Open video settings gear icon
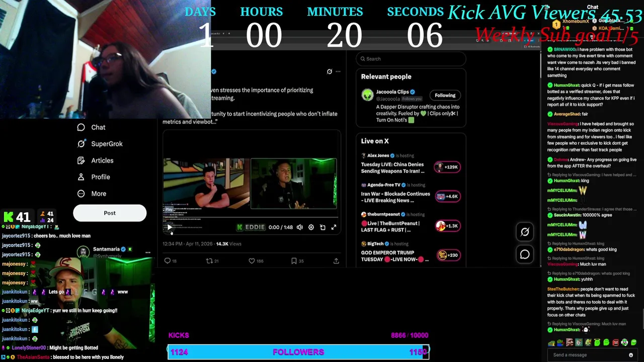Image resolution: width=644 pixels, height=362 pixels. tap(311, 227)
